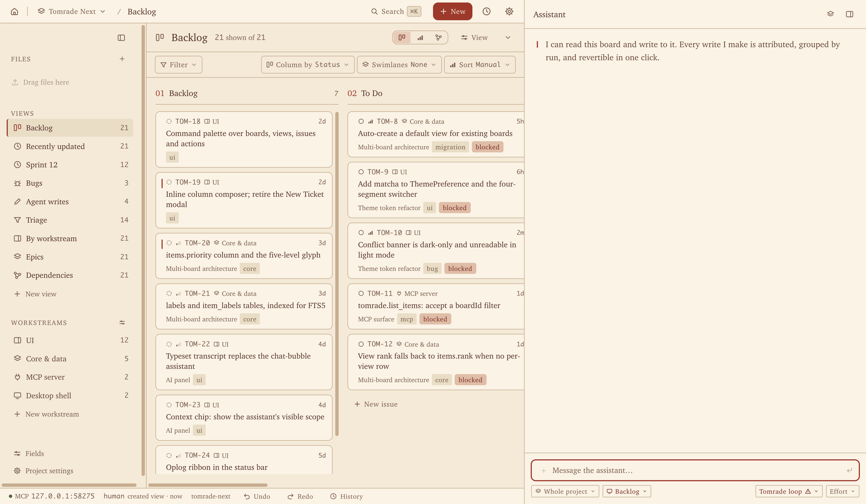
Task: Open History in the status bar
Action: coord(346,496)
